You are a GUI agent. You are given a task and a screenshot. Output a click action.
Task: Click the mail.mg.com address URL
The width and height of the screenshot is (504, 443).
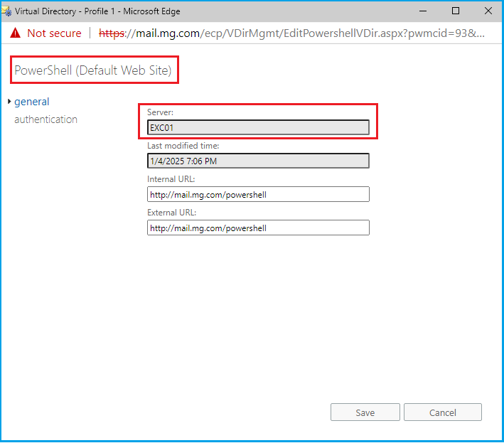(291, 33)
